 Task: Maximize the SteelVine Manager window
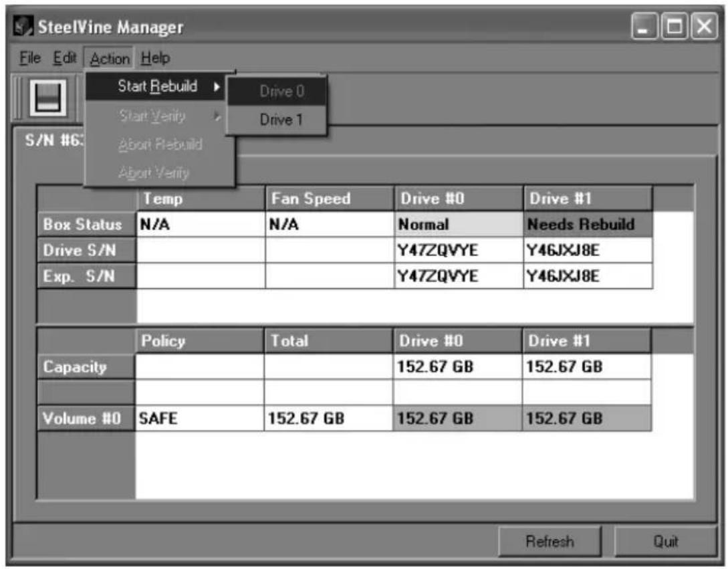pyautogui.click(x=674, y=27)
